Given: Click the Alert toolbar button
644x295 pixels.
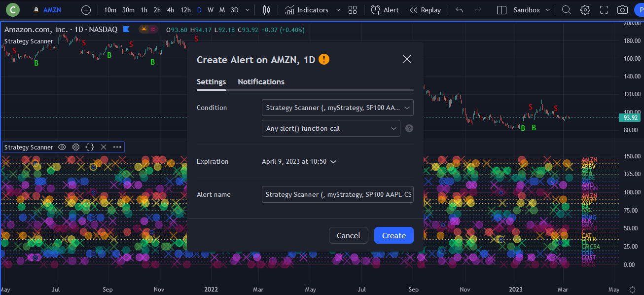Looking at the screenshot, I should (x=385, y=10).
